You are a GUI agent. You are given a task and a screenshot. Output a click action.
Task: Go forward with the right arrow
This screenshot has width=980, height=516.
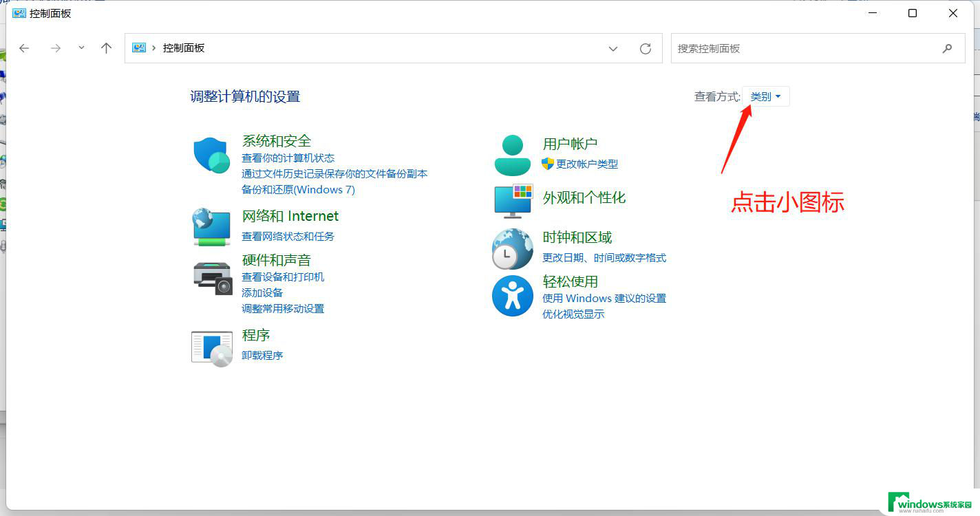pyautogui.click(x=56, y=48)
